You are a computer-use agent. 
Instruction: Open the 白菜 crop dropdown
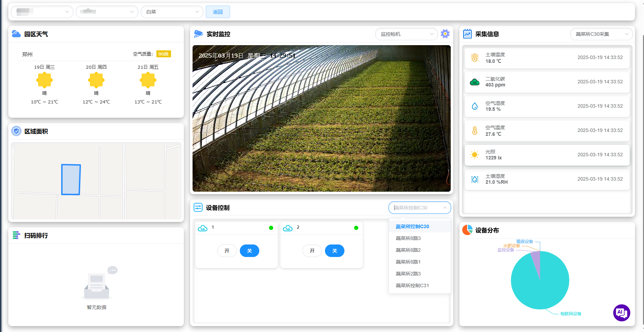point(172,12)
